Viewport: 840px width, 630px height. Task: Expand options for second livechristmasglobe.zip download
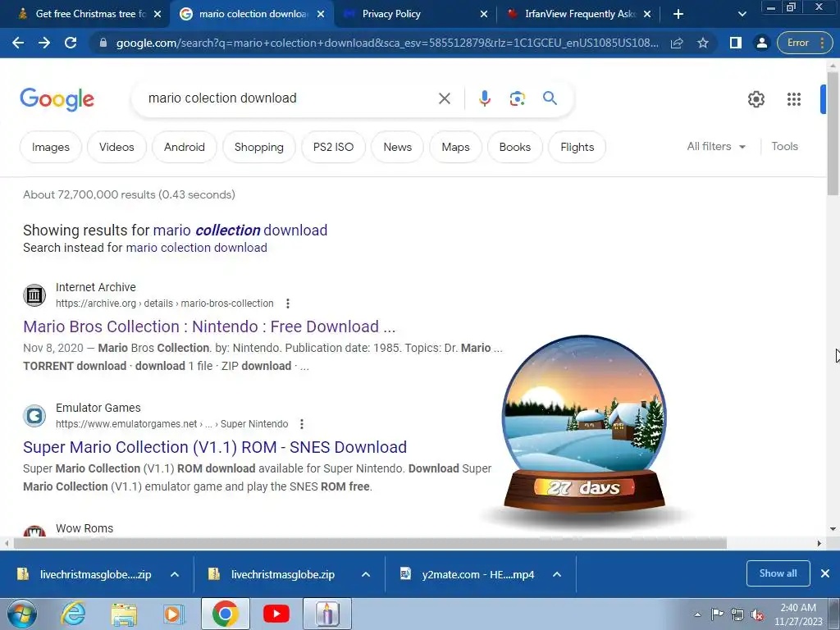[366, 574]
